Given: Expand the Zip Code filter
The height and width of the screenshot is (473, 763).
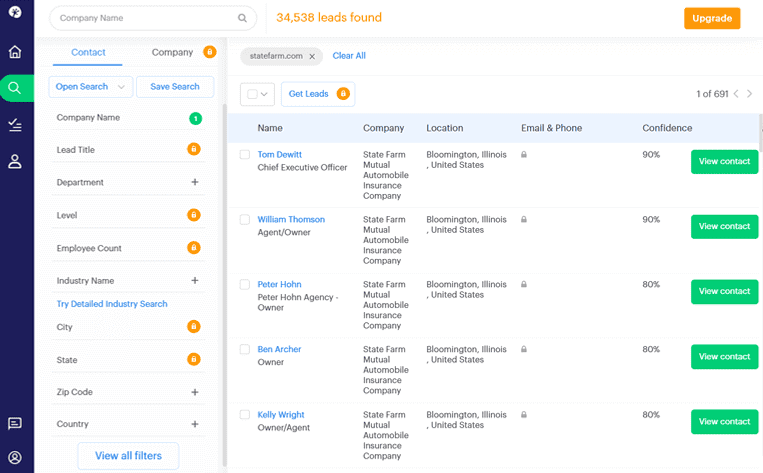Looking at the screenshot, I should pos(195,392).
